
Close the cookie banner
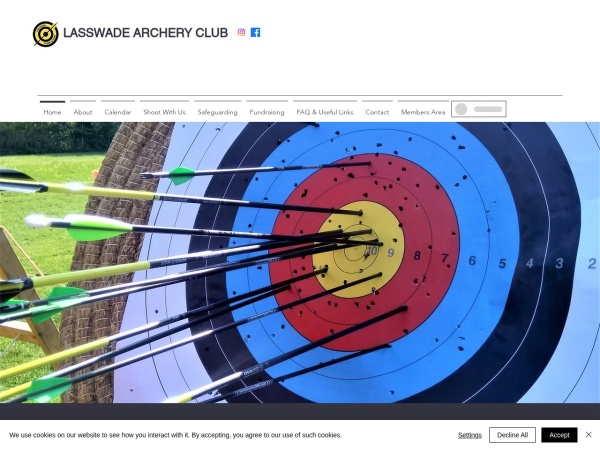click(x=589, y=434)
